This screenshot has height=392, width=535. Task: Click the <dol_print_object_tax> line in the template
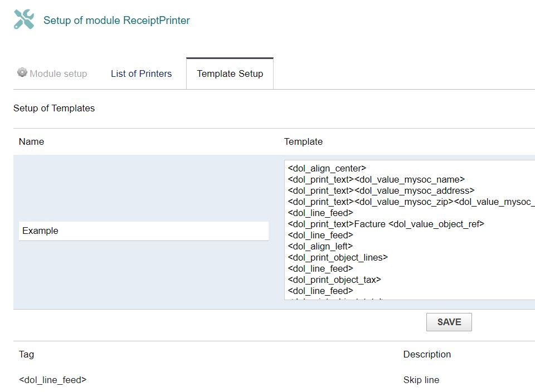(334, 280)
